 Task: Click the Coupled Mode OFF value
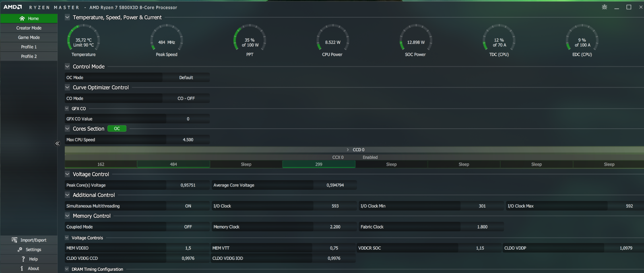[x=188, y=227]
